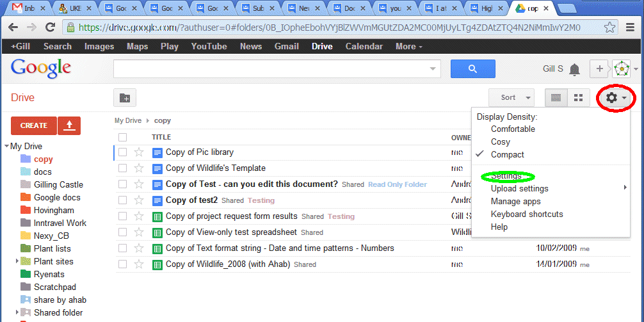The image size is (644, 322).
Task: Open the Sort dropdown
Action: 511,98
